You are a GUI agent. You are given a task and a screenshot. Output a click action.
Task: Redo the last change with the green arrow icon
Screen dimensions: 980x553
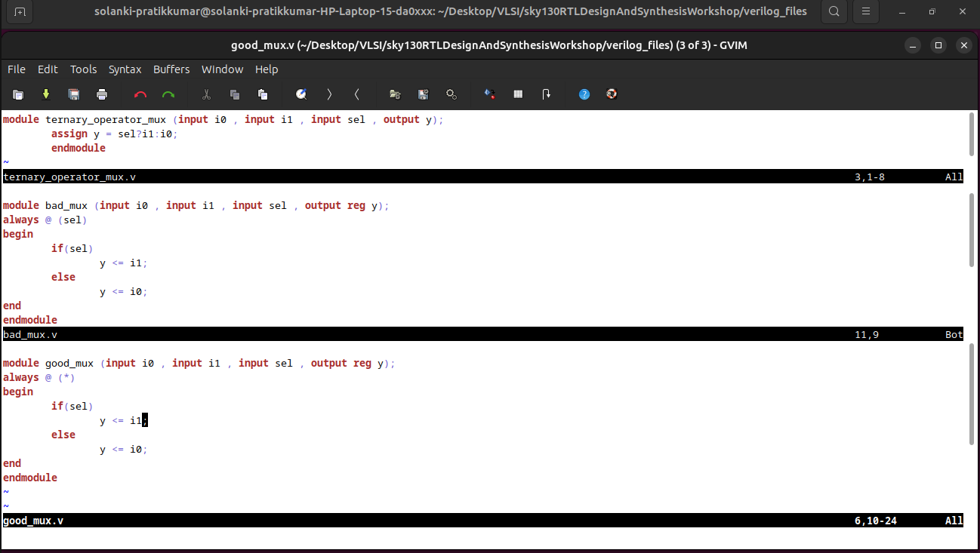pos(168,94)
